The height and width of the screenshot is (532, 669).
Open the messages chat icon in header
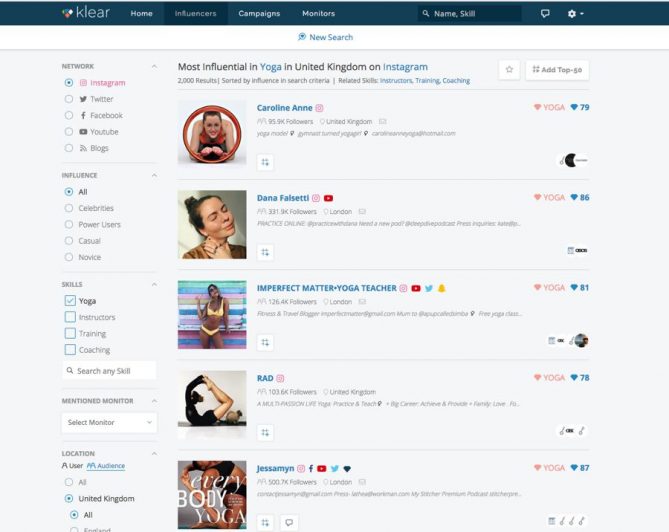545,14
